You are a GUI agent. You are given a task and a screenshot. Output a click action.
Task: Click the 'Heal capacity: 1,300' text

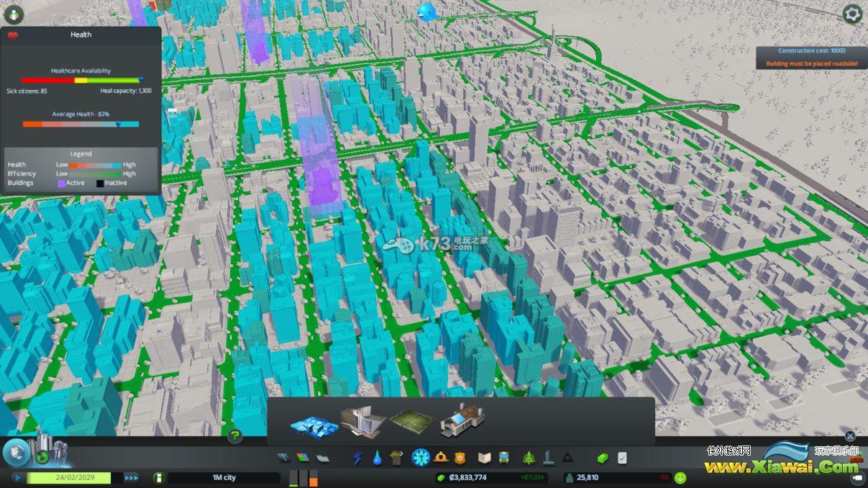click(x=126, y=91)
